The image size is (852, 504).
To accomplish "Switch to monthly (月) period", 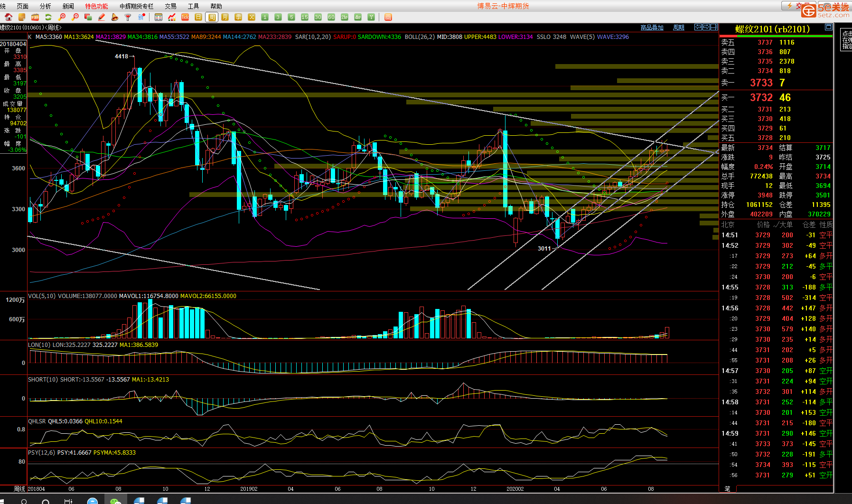I will (225, 17).
